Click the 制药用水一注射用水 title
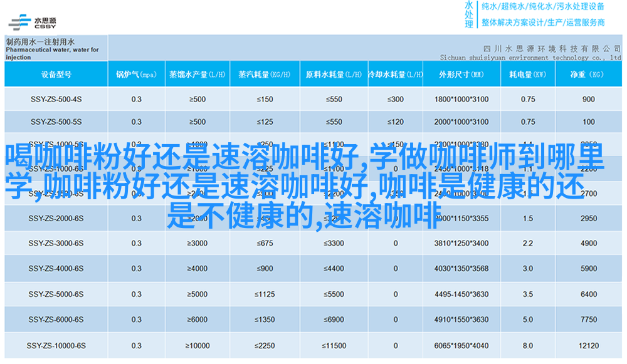This screenshot has height=364, width=627. coord(40,41)
